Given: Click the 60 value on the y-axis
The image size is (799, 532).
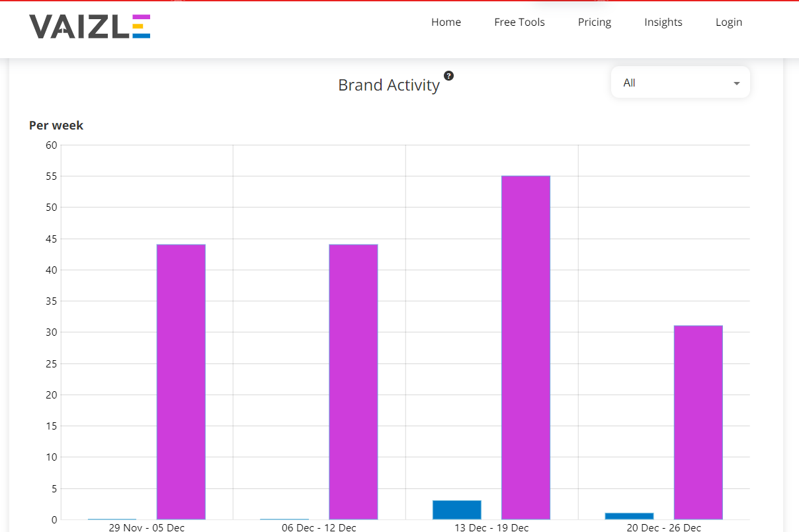Looking at the screenshot, I should [x=51, y=145].
